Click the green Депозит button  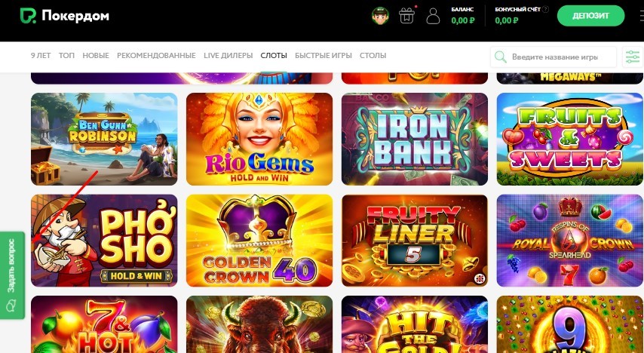point(590,16)
